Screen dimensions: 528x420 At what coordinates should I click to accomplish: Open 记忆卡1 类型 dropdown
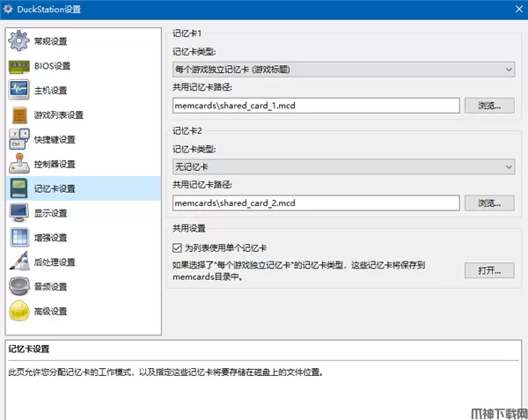(x=343, y=70)
